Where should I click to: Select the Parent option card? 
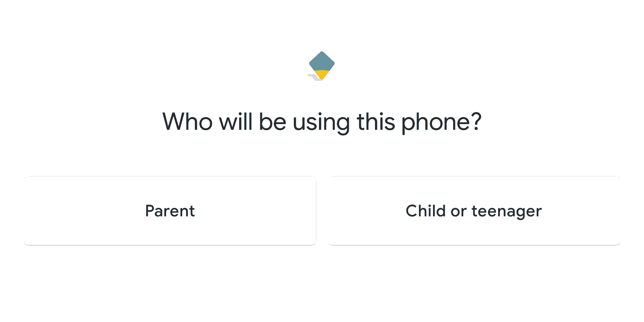(170, 211)
